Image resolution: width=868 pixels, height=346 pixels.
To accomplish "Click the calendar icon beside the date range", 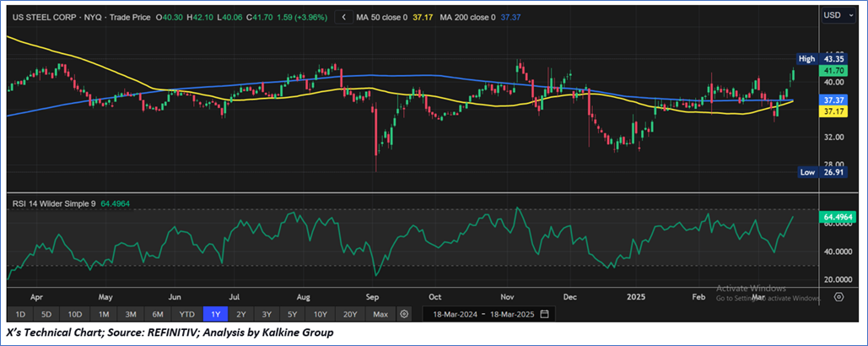I will tap(546, 314).
